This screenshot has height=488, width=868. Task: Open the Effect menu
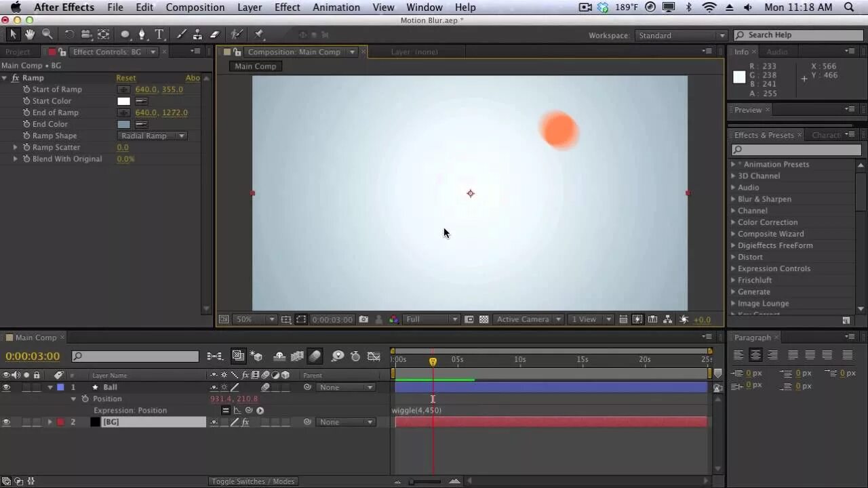pyautogui.click(x=288, y=7)
